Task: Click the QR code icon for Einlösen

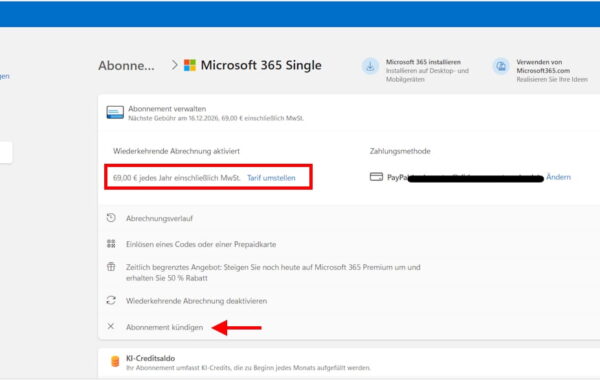Action: (x=111, y=243)
